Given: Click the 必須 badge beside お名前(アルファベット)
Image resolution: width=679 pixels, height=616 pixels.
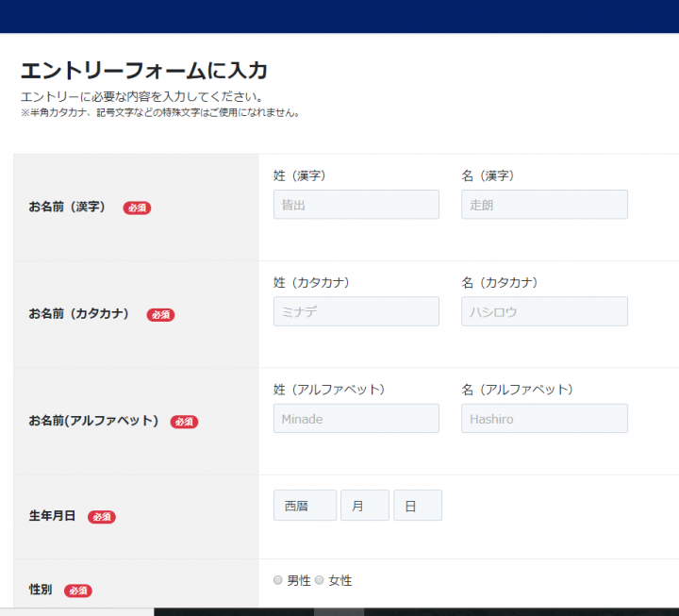Looking at the screenshot, I should (x=184, y=422).
